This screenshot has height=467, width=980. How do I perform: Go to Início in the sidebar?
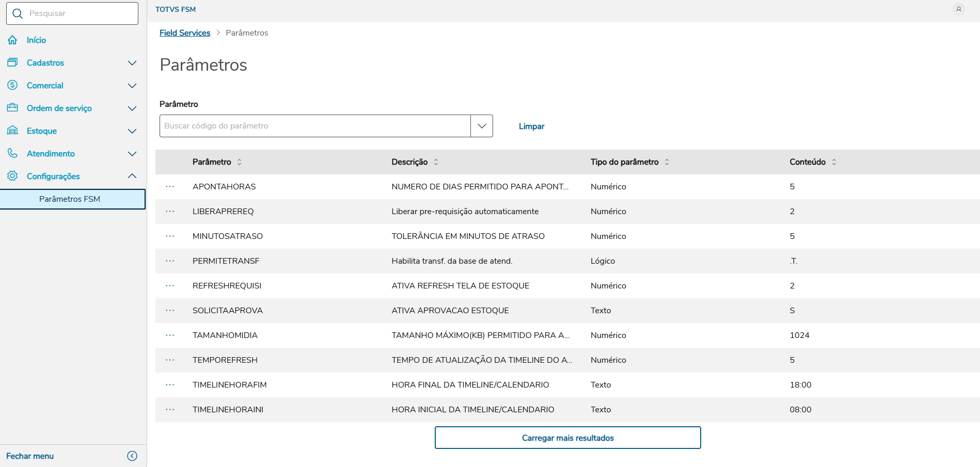pyautogui.click(x=36, y=40)
